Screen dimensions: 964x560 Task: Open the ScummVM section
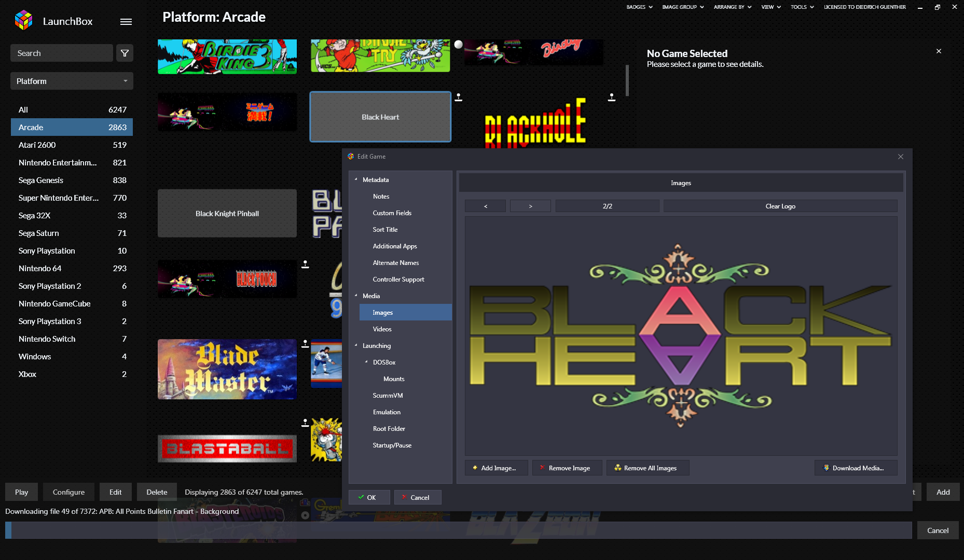tap(388, 395)
